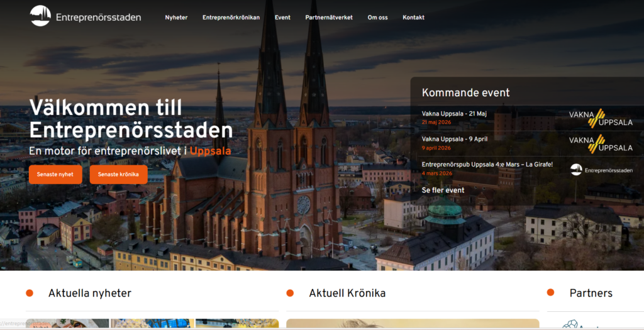The height and width of the screenshot is (330, 644).
Task: Click Entreprenörsstaden logo beside the Entreprenörspub event
Action: click(601, 170)
